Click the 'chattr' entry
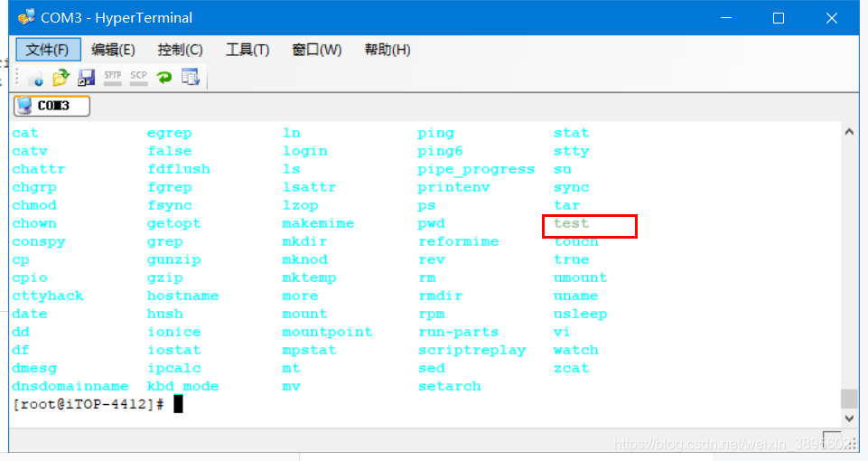The image size is (868, 461). 39,169
